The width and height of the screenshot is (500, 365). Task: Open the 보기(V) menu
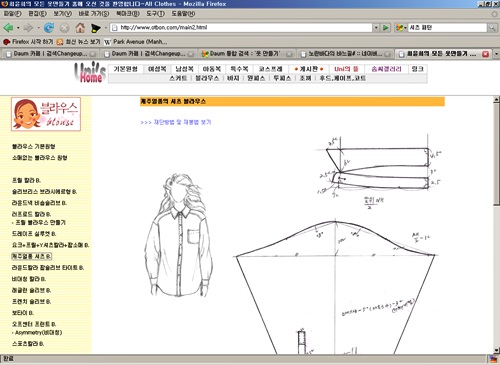click(63, 14)
